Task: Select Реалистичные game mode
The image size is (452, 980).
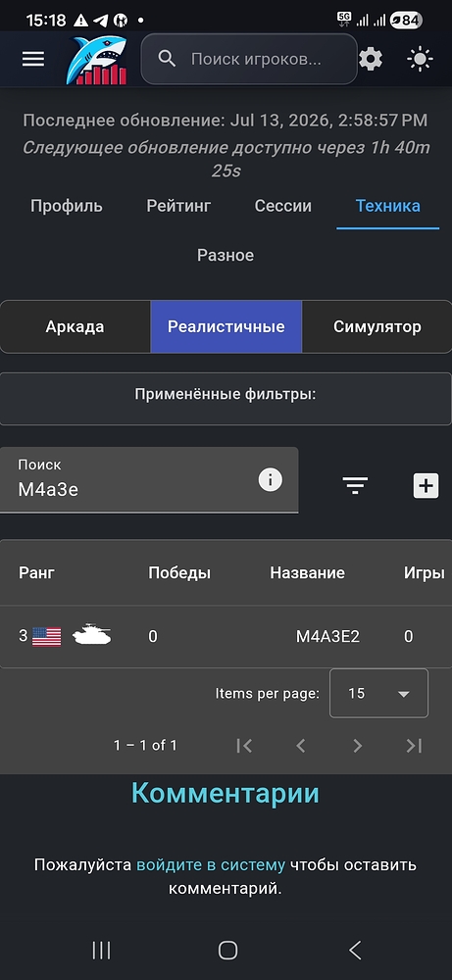Action: [x=226, y=327]
